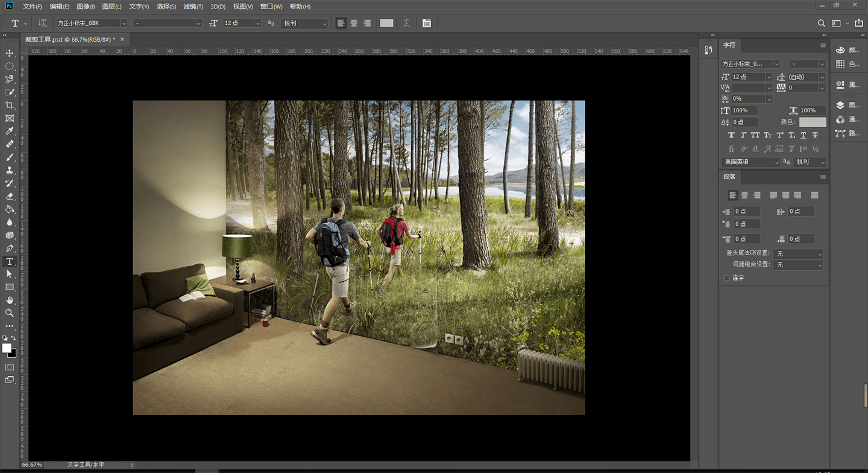868x473 pixels.
Task: Toggle Character and Paragraph panels button
Action: (x=427, y=23)
